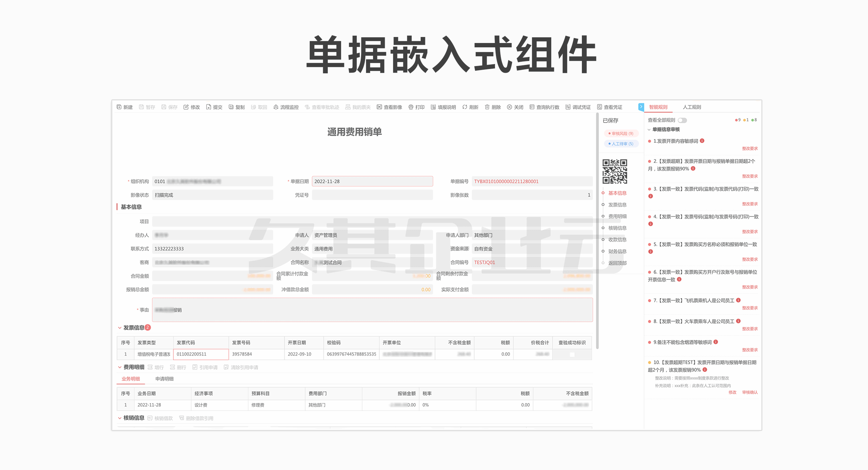Screen dimensions: 868x470
Task: Open 流程监控 process monitor icon
Action: [x=276, y=107]
